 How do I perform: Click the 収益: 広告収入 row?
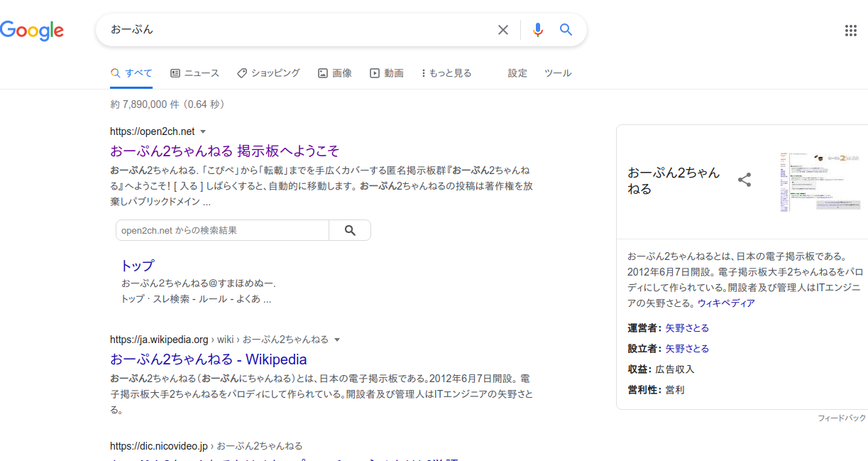661,369
